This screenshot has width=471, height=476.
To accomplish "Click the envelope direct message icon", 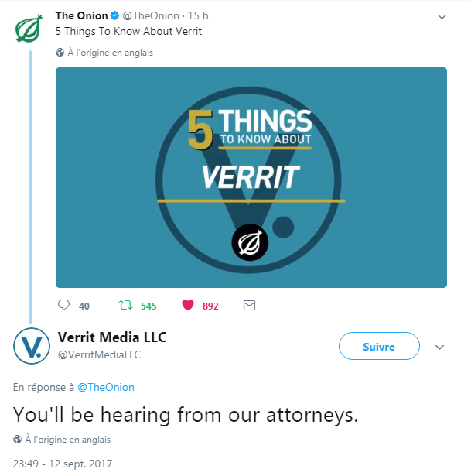I will (x=249, y=306).
